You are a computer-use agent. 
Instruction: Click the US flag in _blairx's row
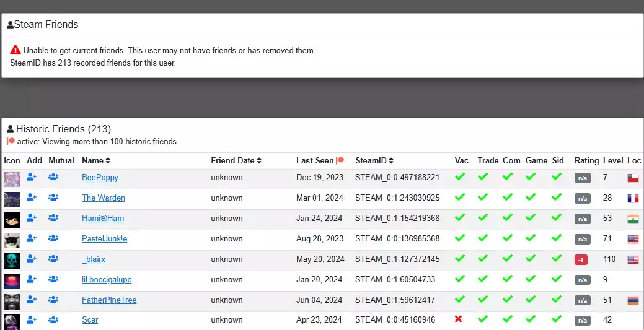pos(633,260)
